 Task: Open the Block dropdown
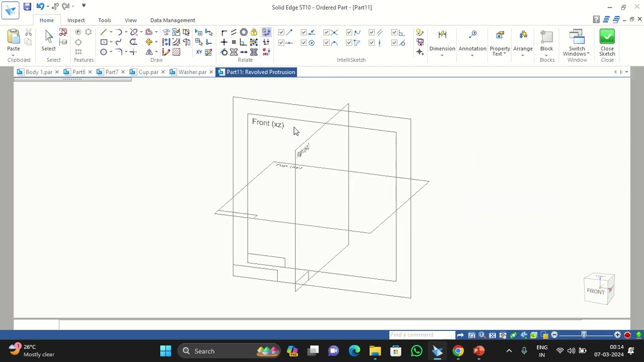point(546,54)
